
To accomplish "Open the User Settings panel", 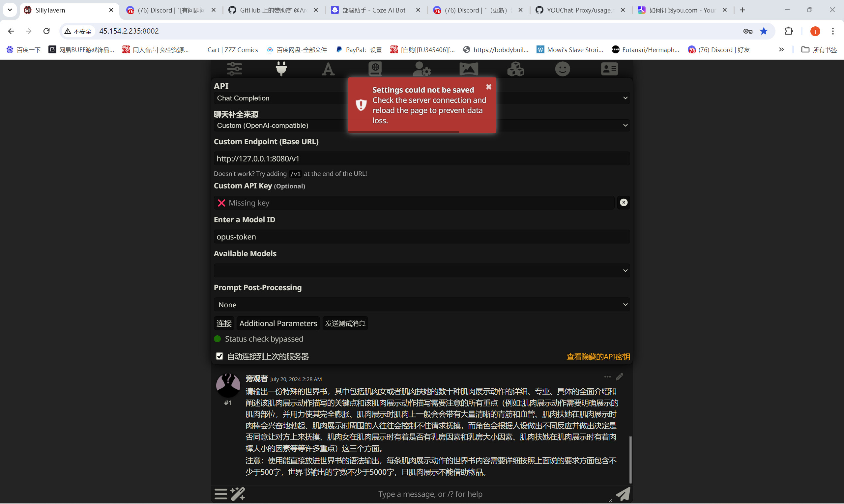I will coord(422,69).
